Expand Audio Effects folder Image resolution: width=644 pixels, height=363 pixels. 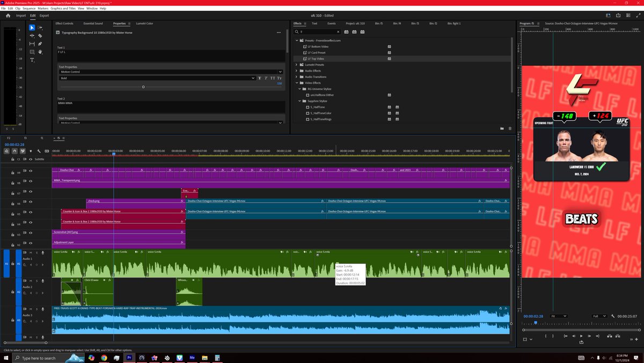click(297, 71)
